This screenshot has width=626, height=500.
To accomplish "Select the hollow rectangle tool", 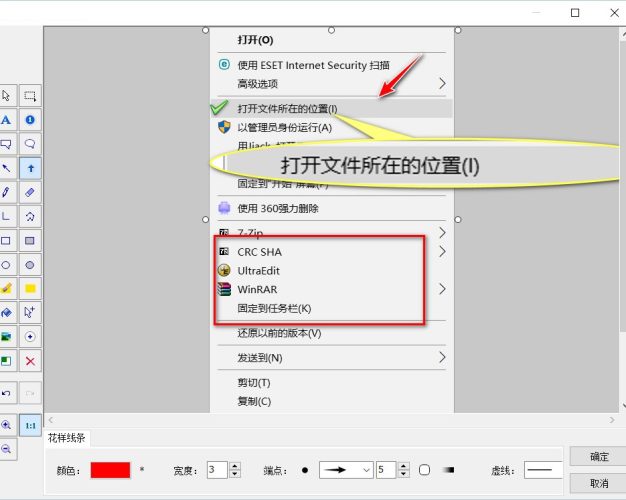I will coord(7,240).
